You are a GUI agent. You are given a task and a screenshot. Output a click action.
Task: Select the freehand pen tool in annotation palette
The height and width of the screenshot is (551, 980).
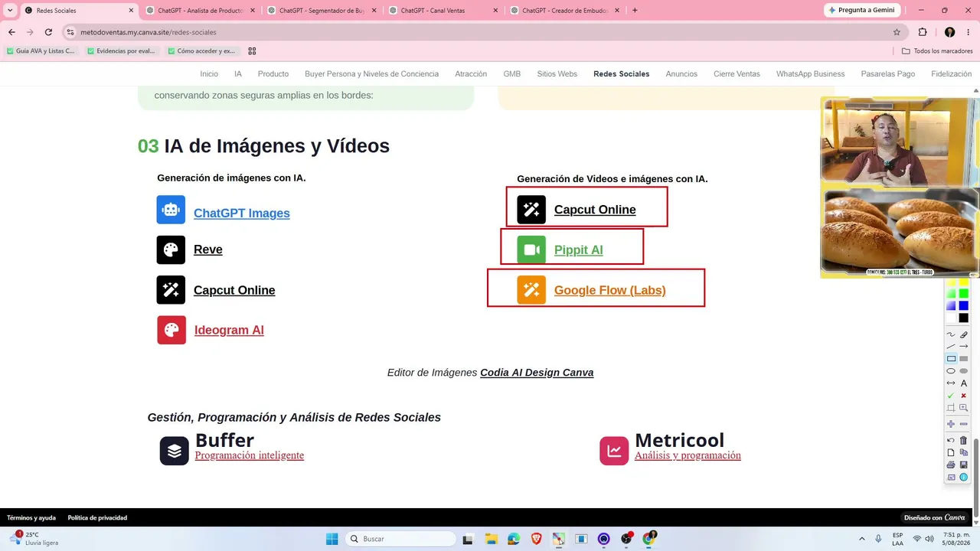[x=951, y=334]
